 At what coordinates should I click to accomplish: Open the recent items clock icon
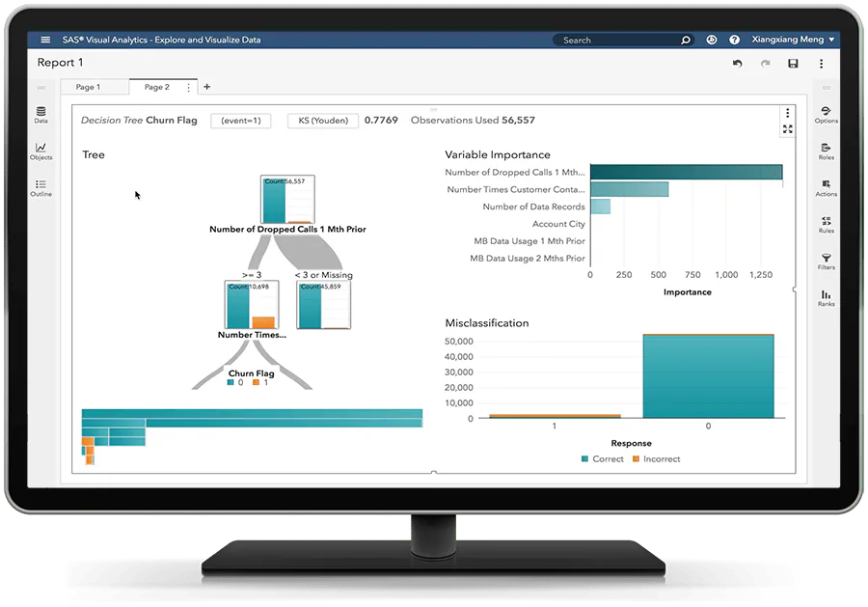point(712,40)
